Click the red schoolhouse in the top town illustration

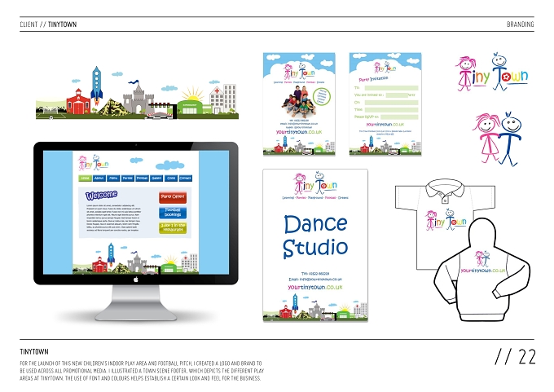coord(78,102)
